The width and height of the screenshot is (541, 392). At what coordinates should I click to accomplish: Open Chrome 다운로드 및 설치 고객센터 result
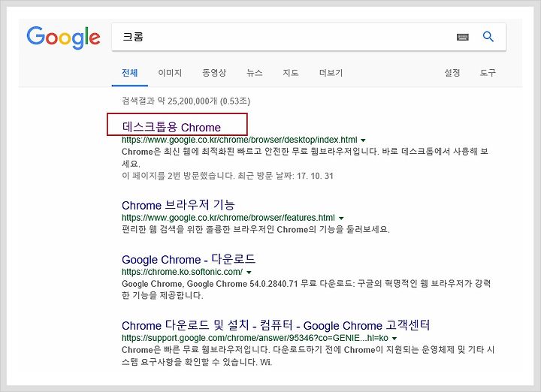(x=276, y=325)
